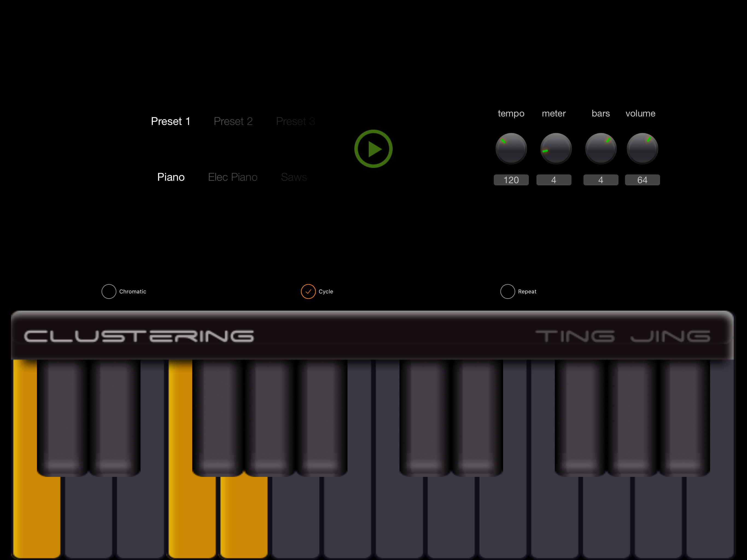Image resolution: width=747 pixels, height=560 pixels.
Task: Click the meter knob
Action: [x=556, y=148]
